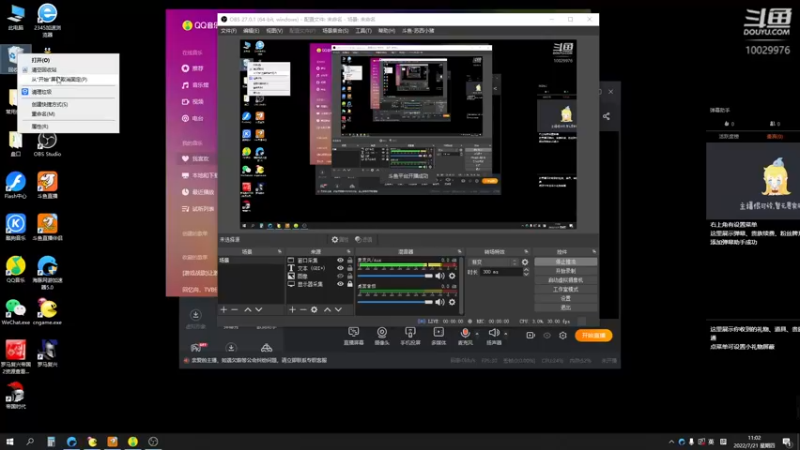800x450 pixels.
Task: Lock the 文本 (GDI+) source
Action: point(350,268)
